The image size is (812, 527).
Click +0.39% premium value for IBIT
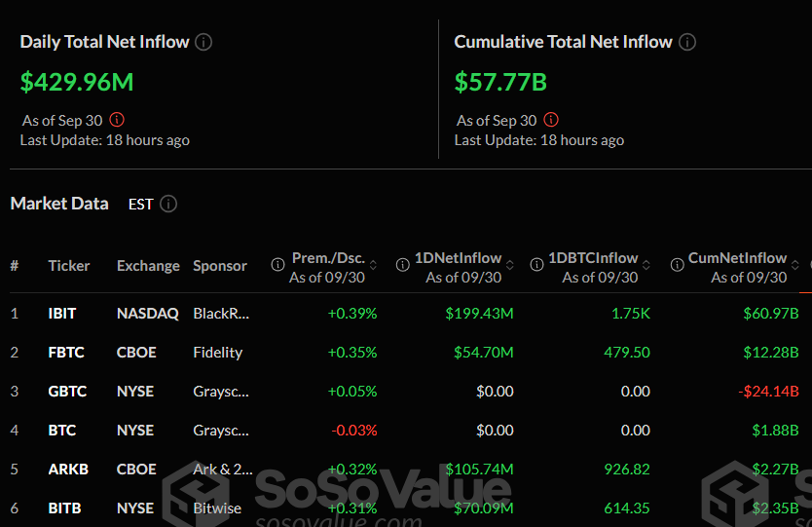[352, 314]
